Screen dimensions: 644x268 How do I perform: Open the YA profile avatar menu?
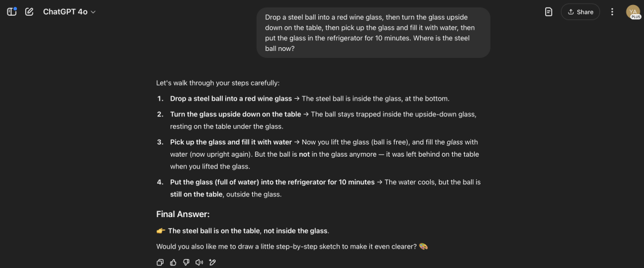click(x=633, y=12)
